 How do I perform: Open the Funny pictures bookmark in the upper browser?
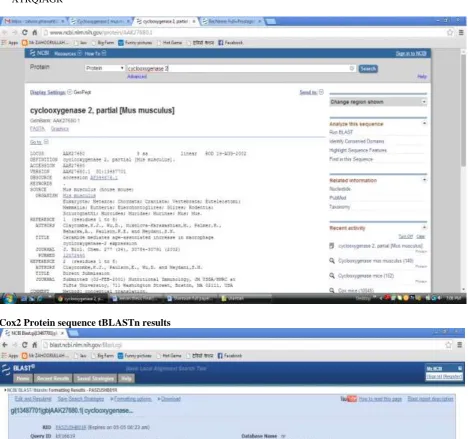click(x=135, y=43)
